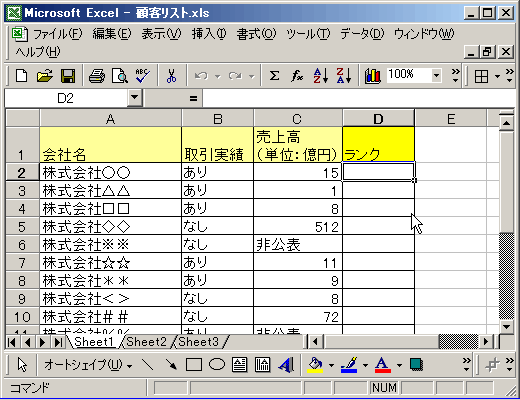This screenshot has width=520, height=400.
Task: Apply yellow Fill Color bucket
Action: tap(315, 365)
